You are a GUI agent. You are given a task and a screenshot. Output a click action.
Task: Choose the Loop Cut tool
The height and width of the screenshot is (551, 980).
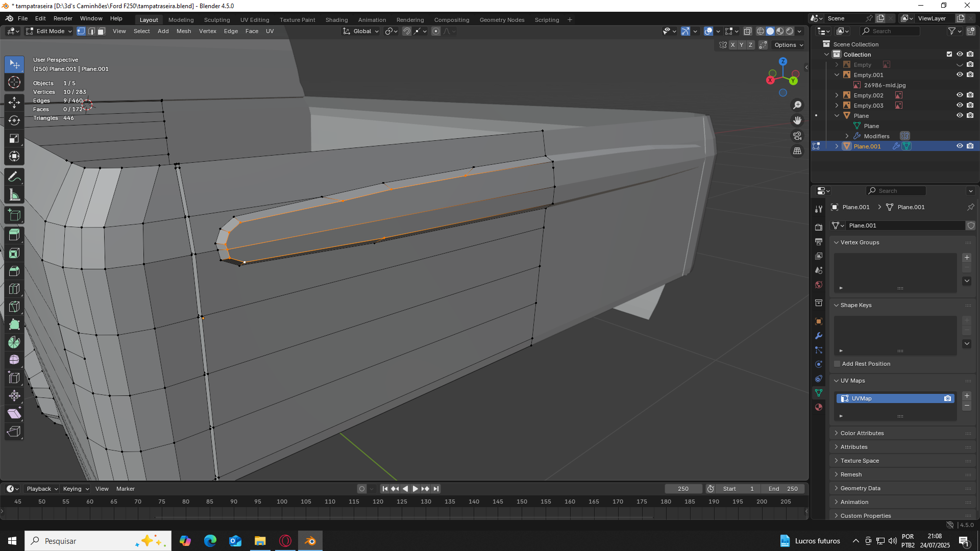(x=14, y=289)
